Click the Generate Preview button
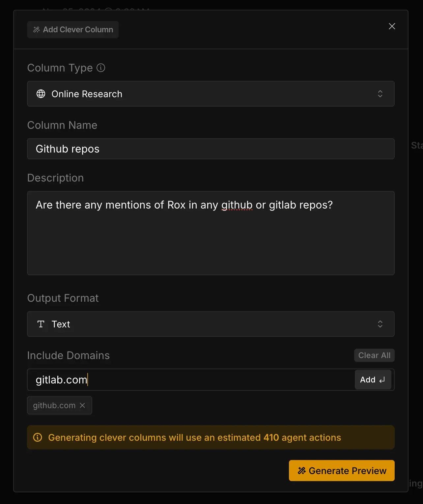The width and height of the screenshot is (423, 504). [x=341, y=470]
